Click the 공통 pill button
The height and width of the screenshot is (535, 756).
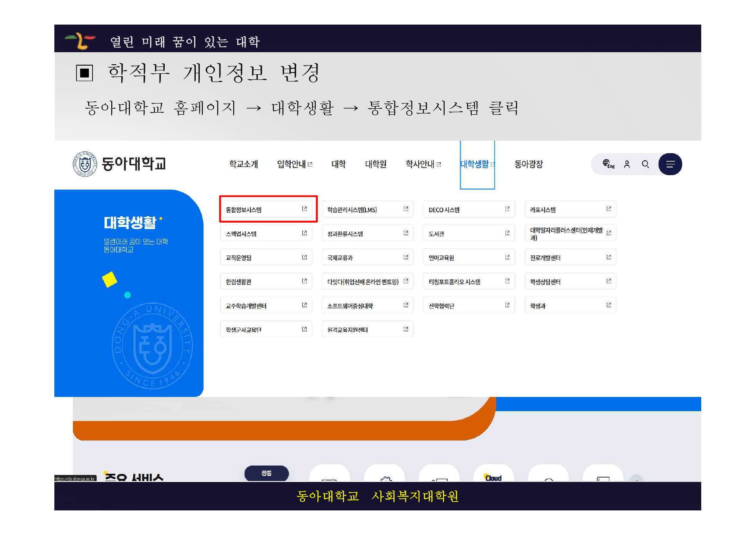coord(267,473)
